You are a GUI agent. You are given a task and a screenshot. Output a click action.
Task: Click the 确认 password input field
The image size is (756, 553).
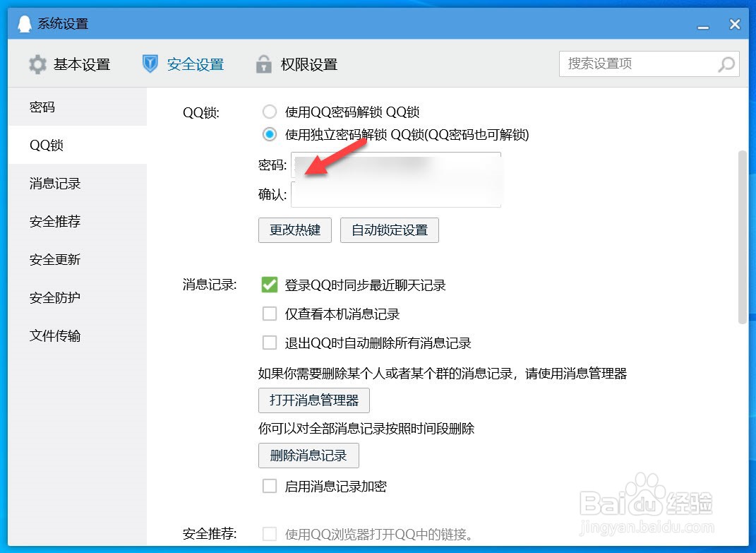click(395, 195)
